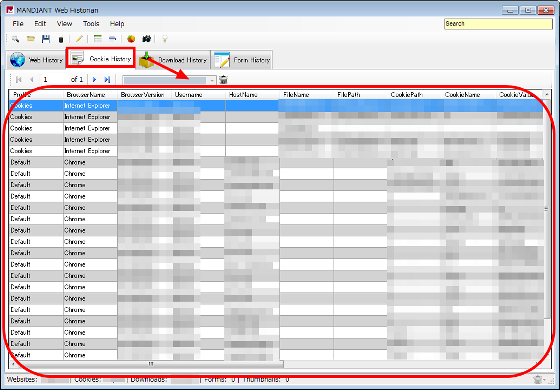Viewport: 560px width, 390px height.
Task: Sort by the FilePath column header
Action: pos(361,95)
